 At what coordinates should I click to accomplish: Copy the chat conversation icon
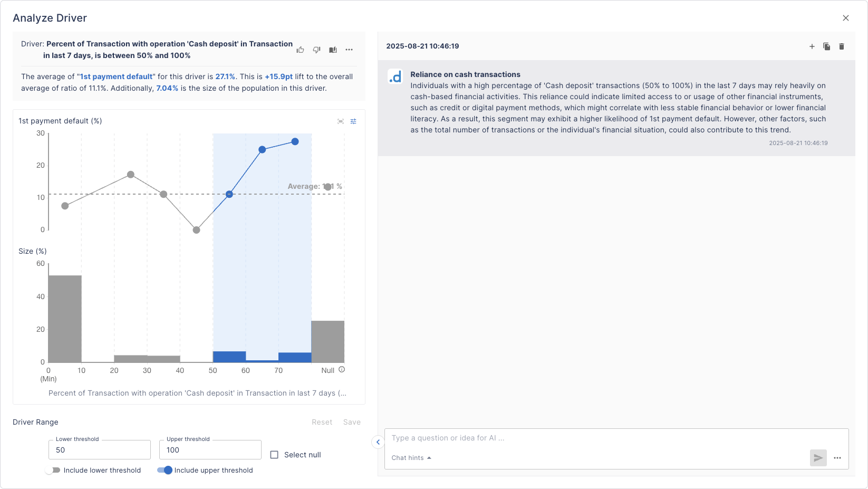827,46
